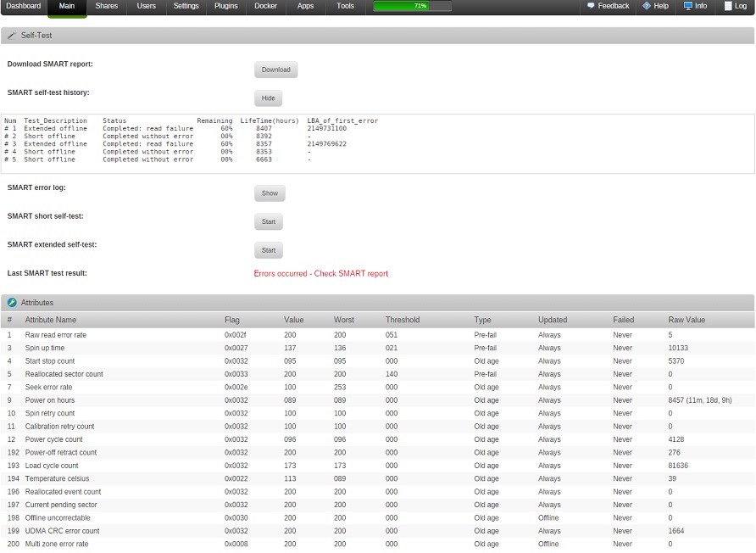Click the Attributes section wrench icon
Screen dimensions: 756x553
tap(12, 303)
